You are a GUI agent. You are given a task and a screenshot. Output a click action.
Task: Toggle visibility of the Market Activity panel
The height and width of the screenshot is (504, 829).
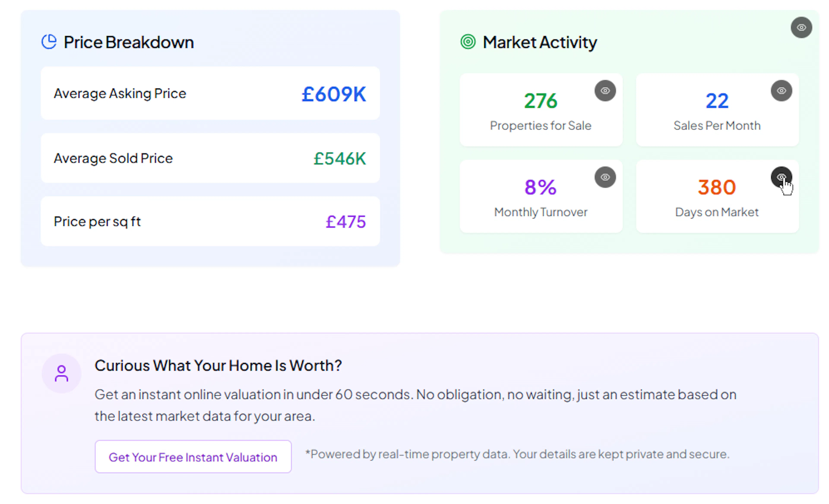(801, 28)
